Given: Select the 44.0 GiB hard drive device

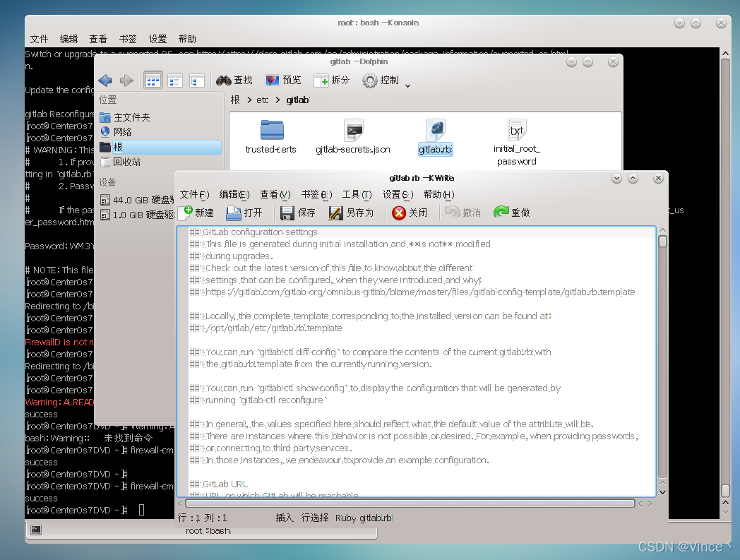Looking at the screenshot, I should coord(137,201).
